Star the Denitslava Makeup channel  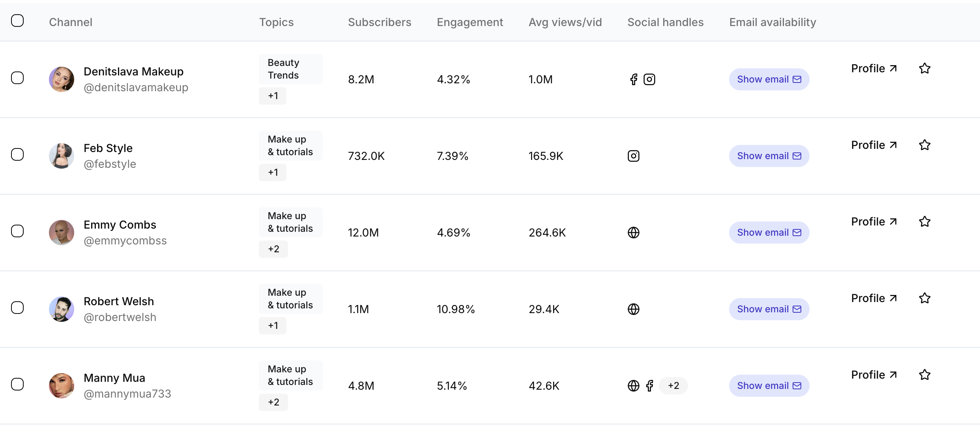(925, 68)
